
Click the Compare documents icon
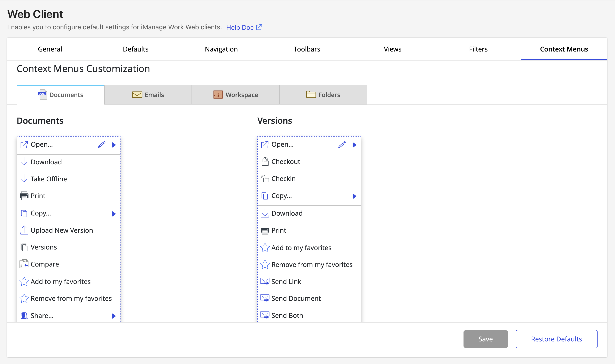[24, 264]
